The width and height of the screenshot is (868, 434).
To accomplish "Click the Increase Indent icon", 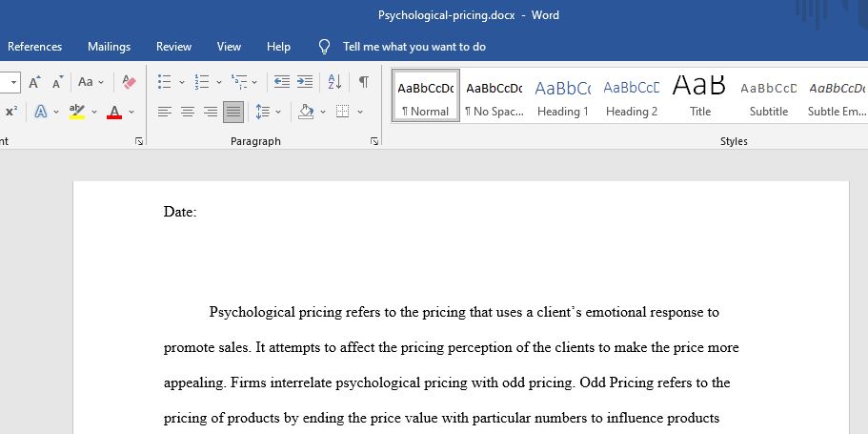I will tap(305, 82).
